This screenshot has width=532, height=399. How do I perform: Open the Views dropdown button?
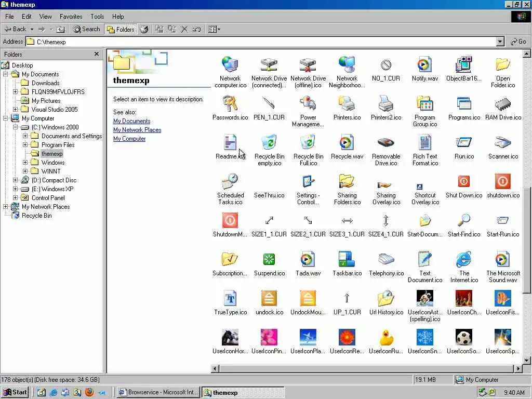click(214, 30)
